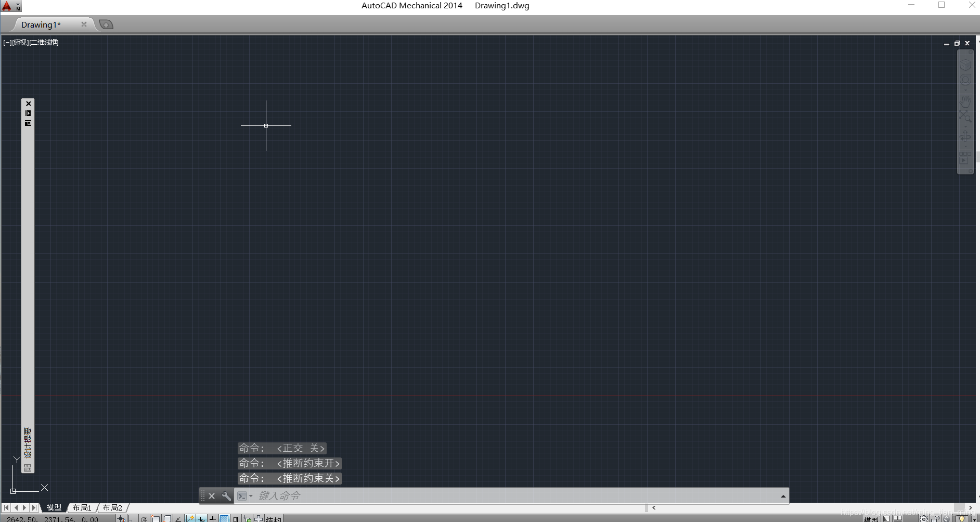Toggle Dynamic Input in status bar
Image resolution: width=980 pixels, height=522 pixels.
[201, 518]
